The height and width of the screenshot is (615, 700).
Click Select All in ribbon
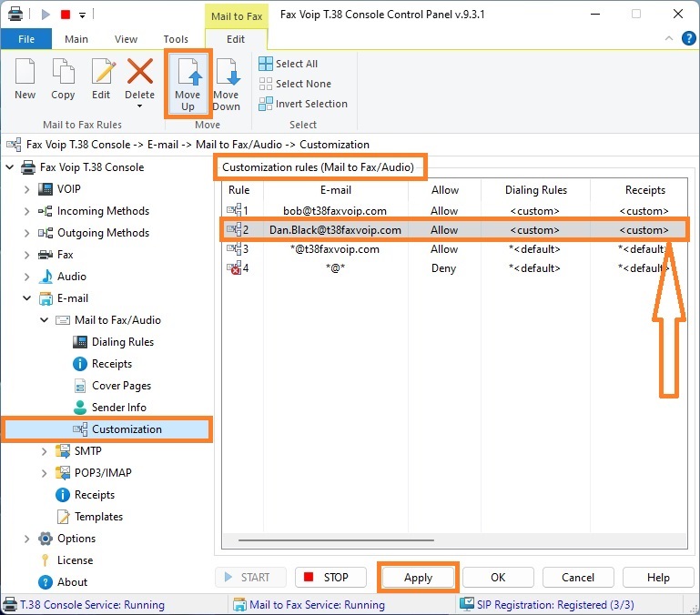tap(289, 64)
